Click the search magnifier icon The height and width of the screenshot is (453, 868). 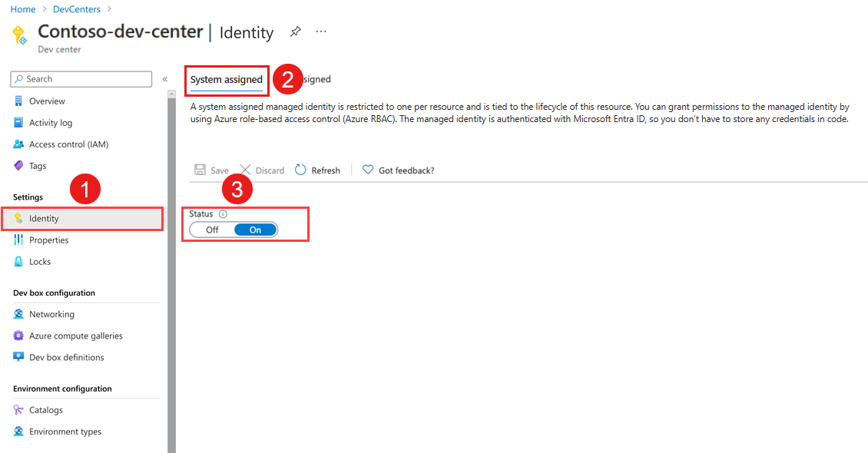pyautogui.click(x=19, y=79)
